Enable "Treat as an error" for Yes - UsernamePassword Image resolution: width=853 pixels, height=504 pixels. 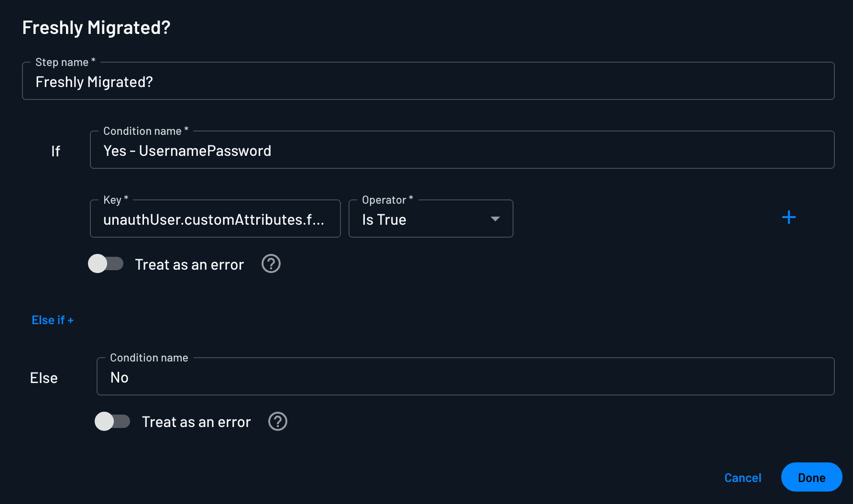tap(106, 263)
